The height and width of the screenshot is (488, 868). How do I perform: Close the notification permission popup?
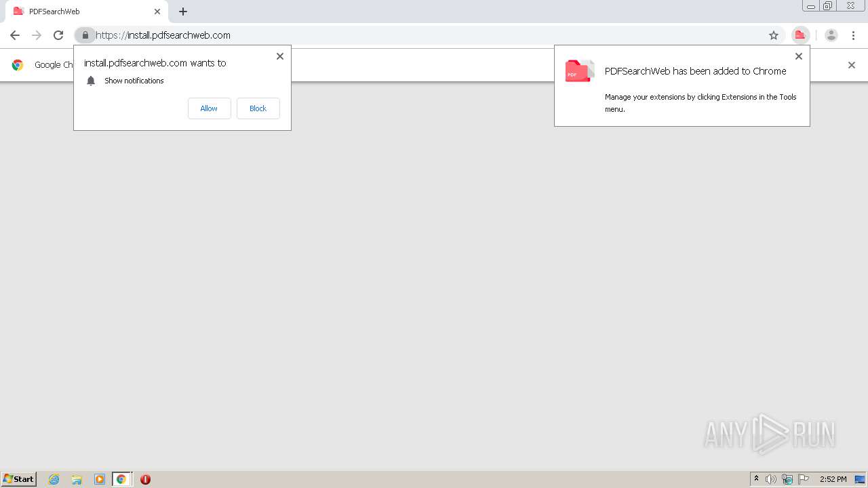280,56
